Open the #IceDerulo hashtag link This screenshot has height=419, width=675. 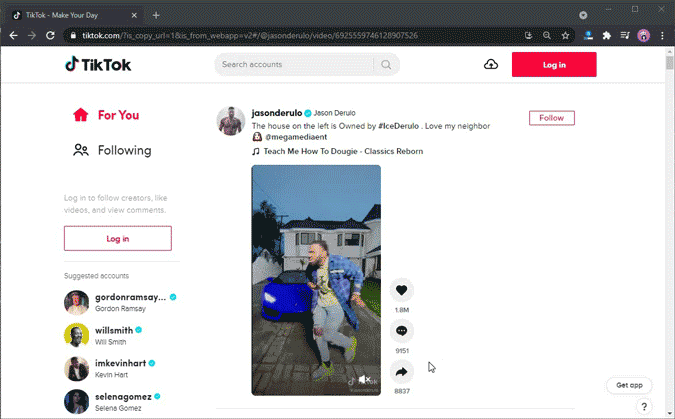tap(398, 126)
